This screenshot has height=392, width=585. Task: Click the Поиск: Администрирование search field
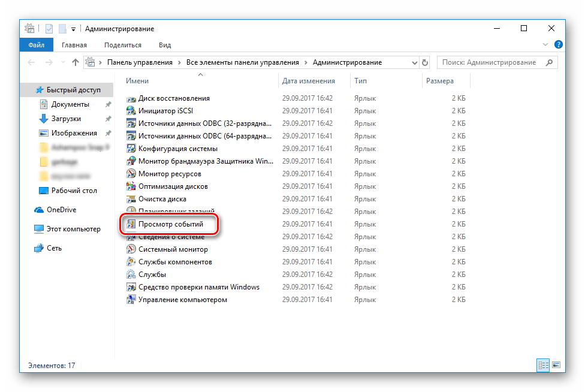point(491,62)
